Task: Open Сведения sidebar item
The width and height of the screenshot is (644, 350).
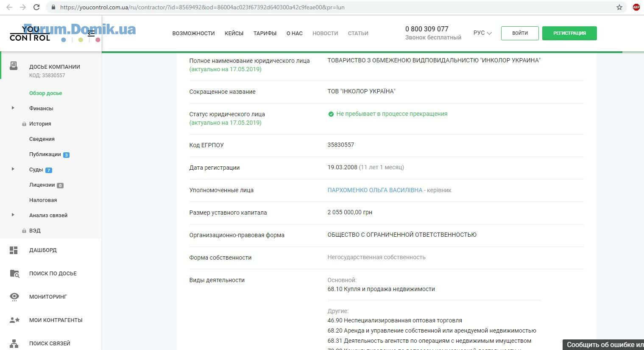Action: click(x=42, y=139)
